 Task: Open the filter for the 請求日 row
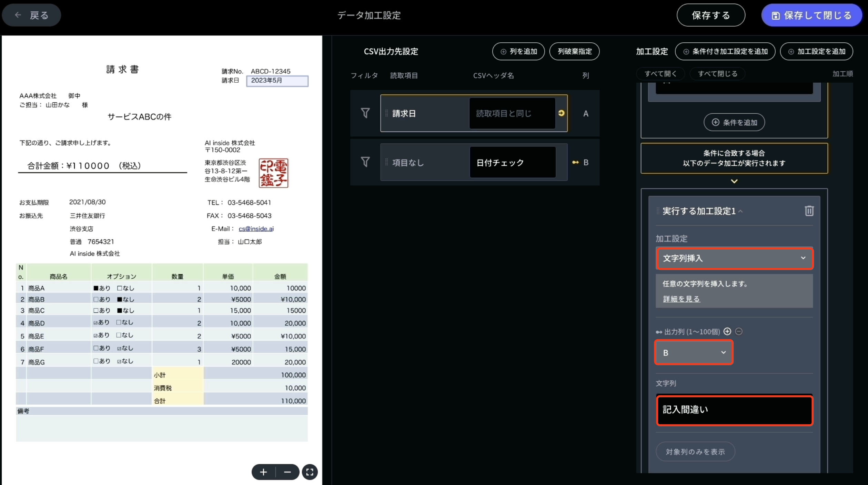(365, 113)
